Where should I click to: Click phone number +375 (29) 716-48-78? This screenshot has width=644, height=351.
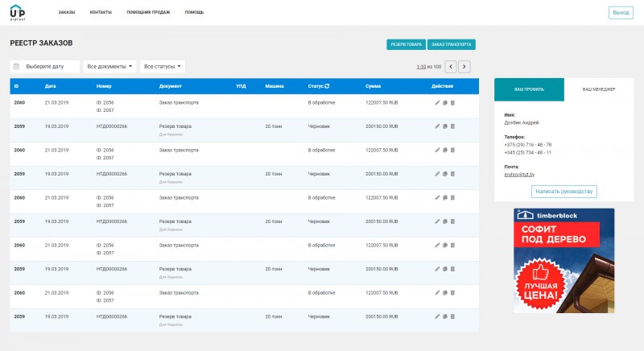[528, 145]
